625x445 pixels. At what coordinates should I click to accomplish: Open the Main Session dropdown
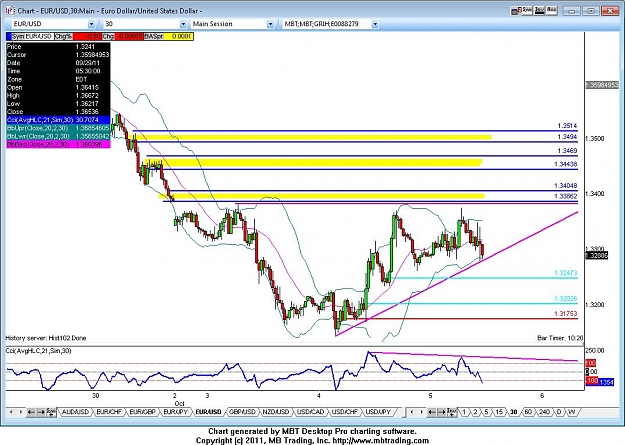[x=270, y=24]
